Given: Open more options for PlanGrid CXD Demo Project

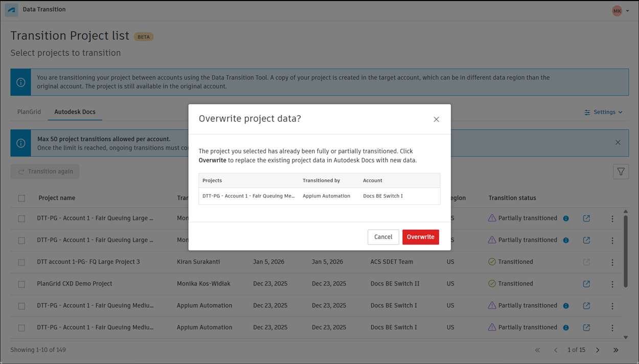Looking at the screenshot, I should (612, 284).
